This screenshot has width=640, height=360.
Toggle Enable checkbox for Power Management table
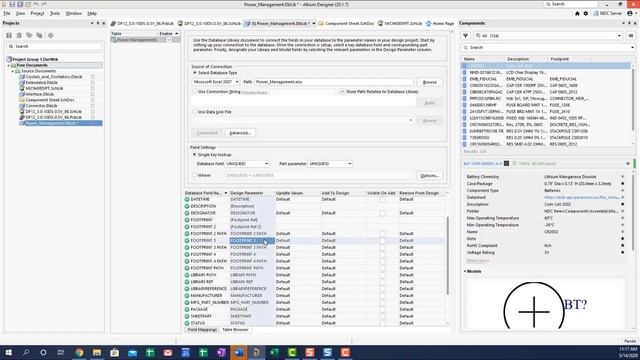pyautogui.click(x=169, y=40)
